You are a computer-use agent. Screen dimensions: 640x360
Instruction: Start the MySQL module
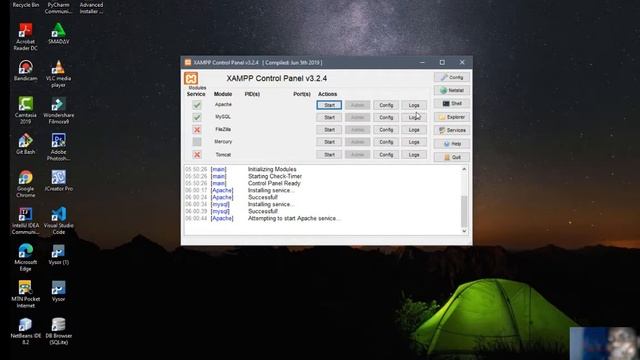coord(329,118)
